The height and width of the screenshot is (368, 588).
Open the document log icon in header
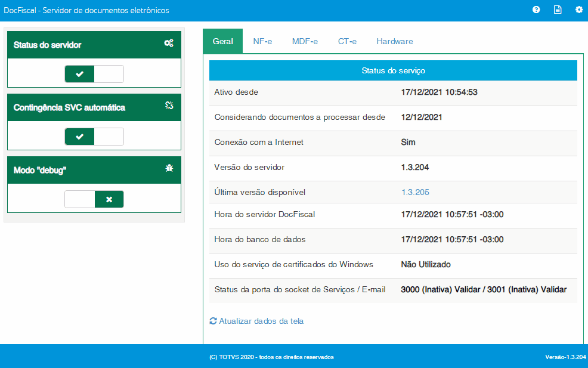click(558, 10)
